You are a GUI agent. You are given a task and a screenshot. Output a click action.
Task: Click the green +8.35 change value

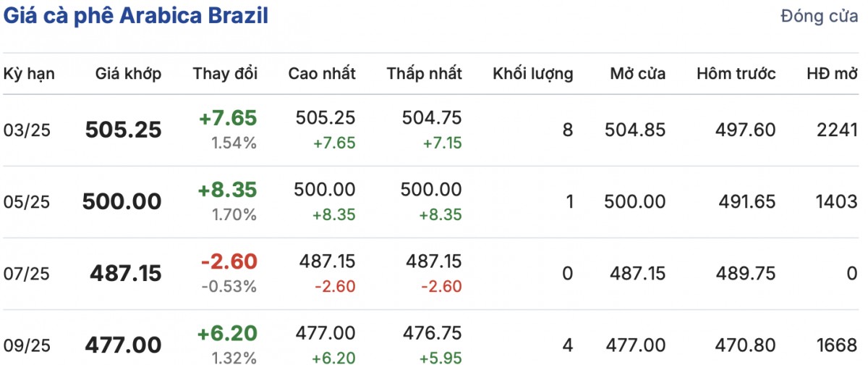227,190
